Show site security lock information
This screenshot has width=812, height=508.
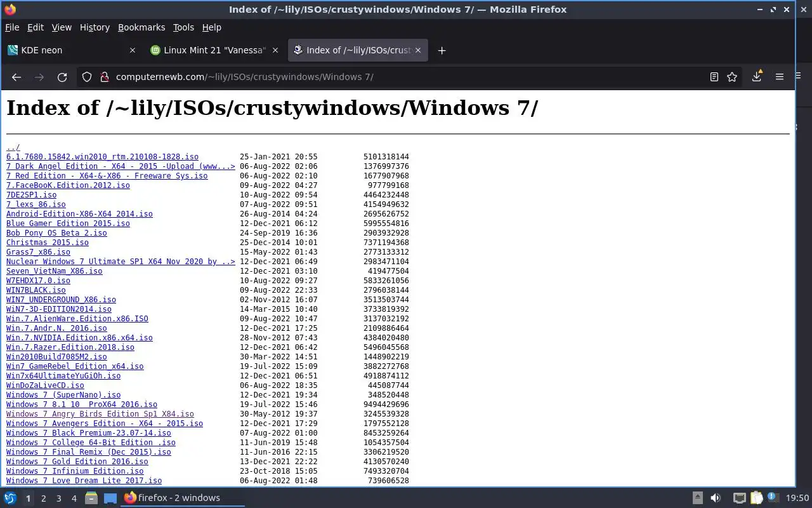click(x=105, y=77)
